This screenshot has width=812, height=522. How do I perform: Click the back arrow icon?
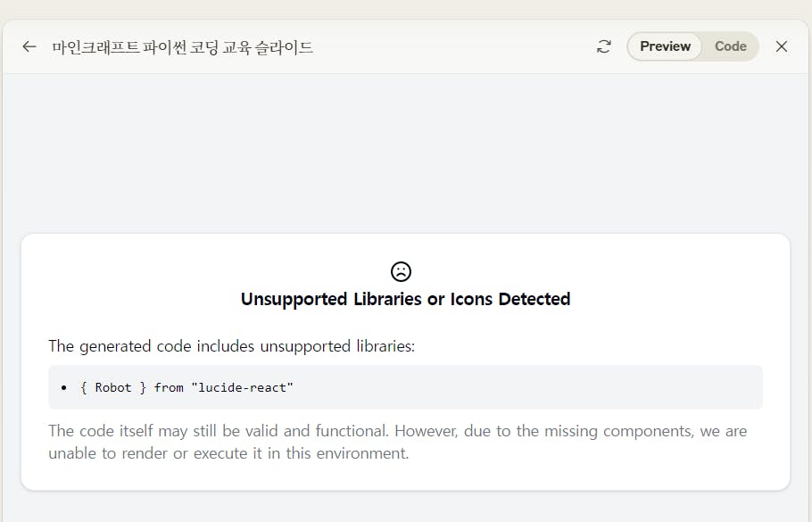tap(29, 46)
